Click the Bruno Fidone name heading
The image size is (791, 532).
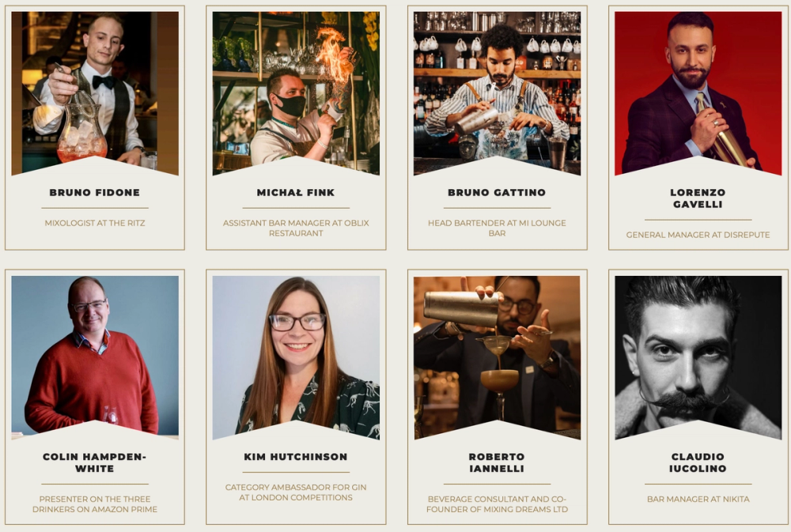tap(95, 192)
